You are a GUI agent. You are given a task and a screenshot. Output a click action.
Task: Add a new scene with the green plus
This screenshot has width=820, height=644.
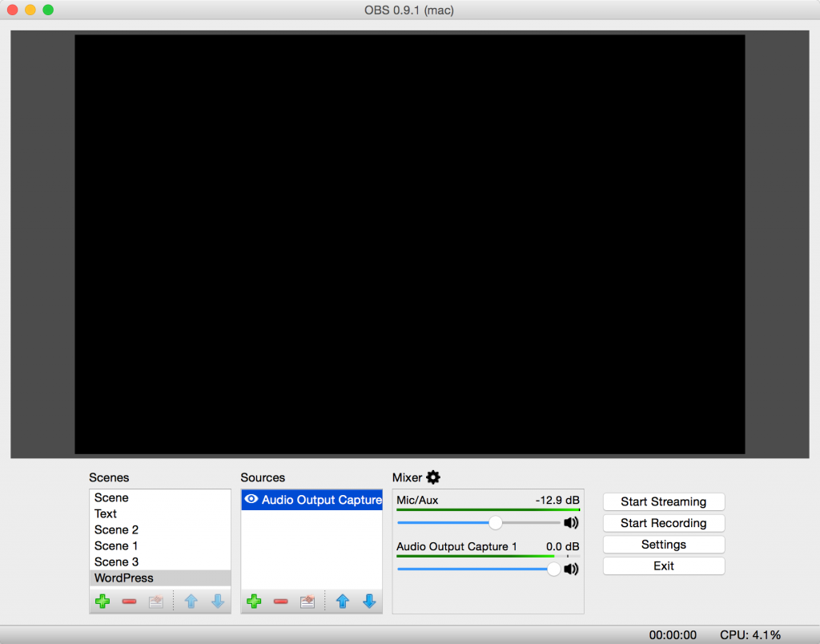[x=102, y=601]
